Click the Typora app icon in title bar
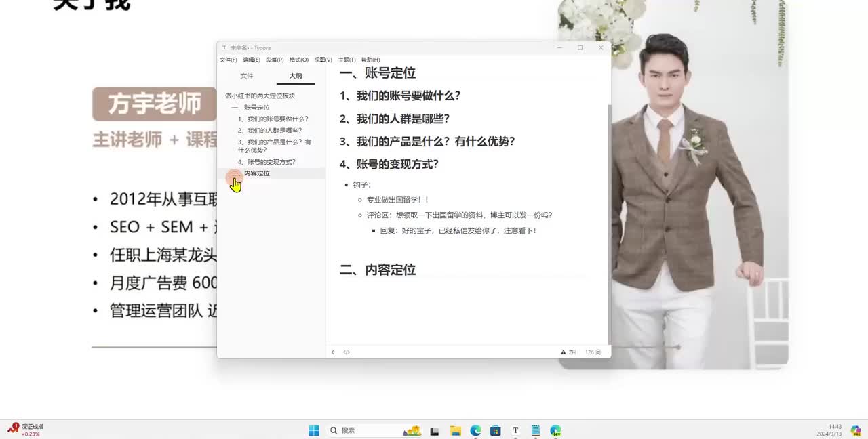Viewport: 868px width, 439px height. point(224,48)
